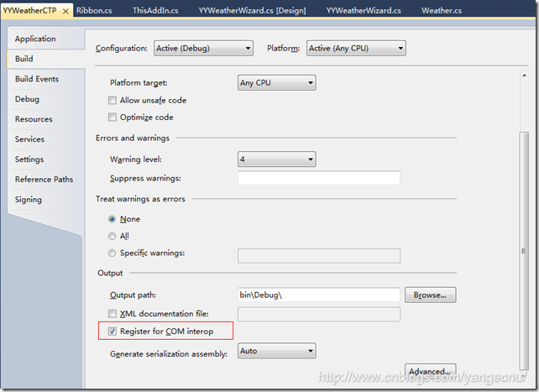
Task: Open the Warning level dropdown
Action: click(277, 159)
